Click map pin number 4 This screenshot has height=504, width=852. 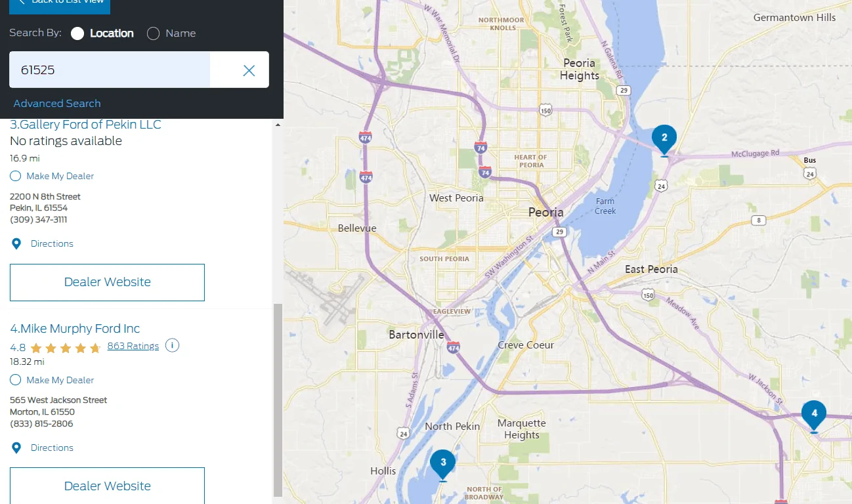click(x=814, y=416)
